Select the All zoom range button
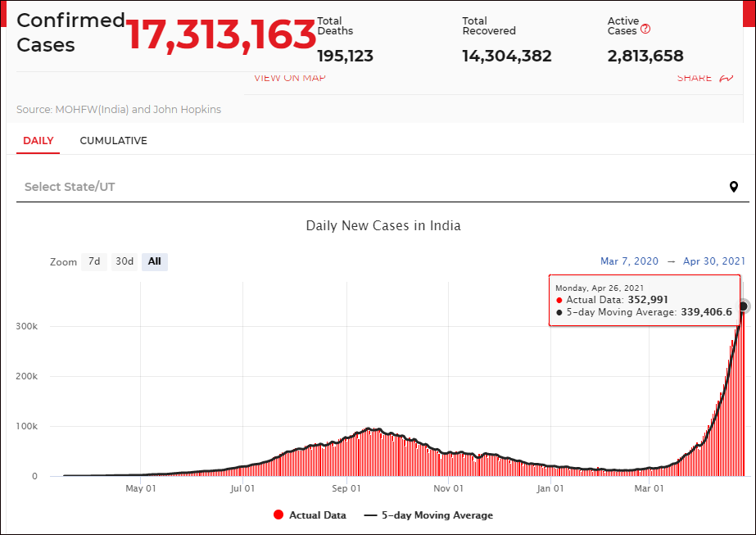This screenshot has height=535, width=756. click(x=154, y=261)
